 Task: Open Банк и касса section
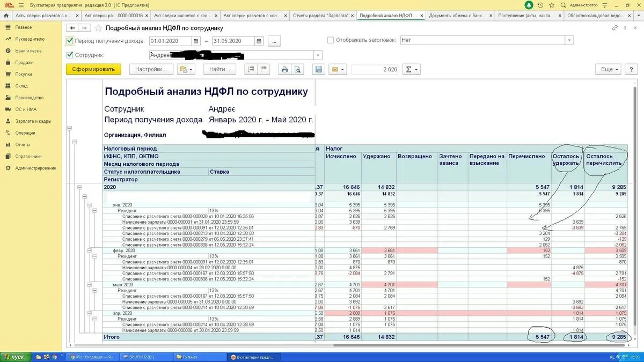pyautogui.click(x=28, y=51)
